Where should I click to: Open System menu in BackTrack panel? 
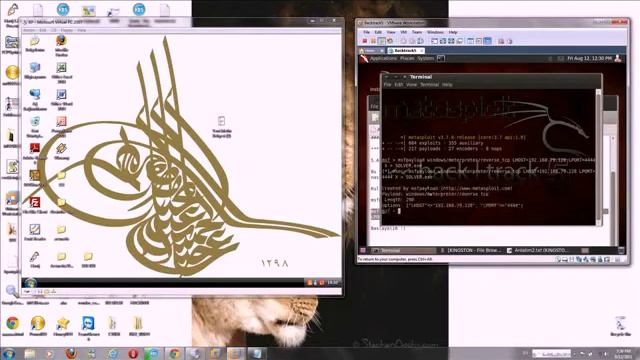click(425, 59)
